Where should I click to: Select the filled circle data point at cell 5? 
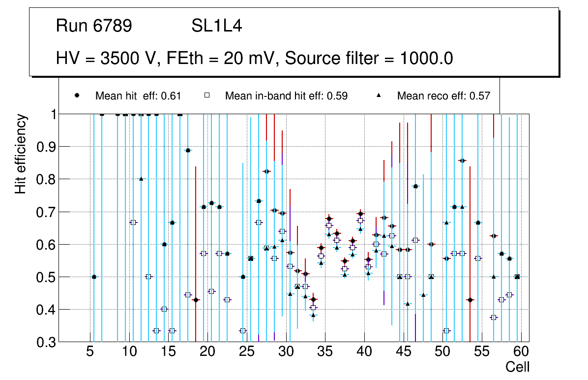point(94,277)
